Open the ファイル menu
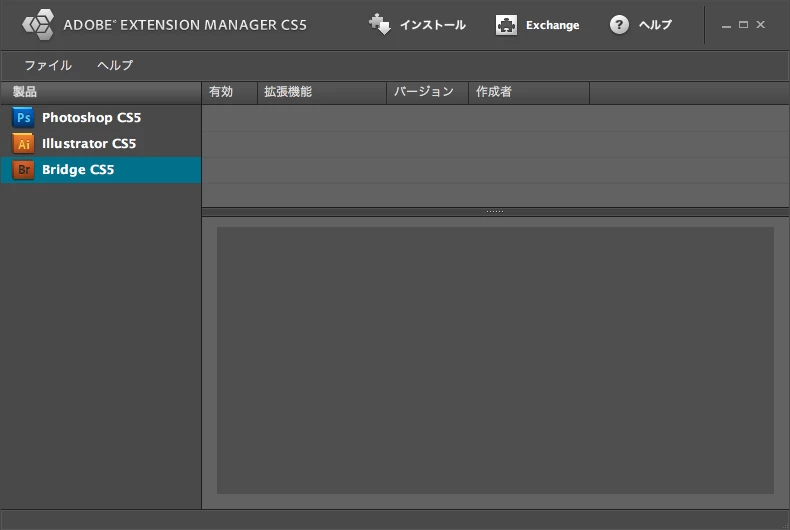Image resolution: width=790 pixels, height=530 pixels. 48,65
